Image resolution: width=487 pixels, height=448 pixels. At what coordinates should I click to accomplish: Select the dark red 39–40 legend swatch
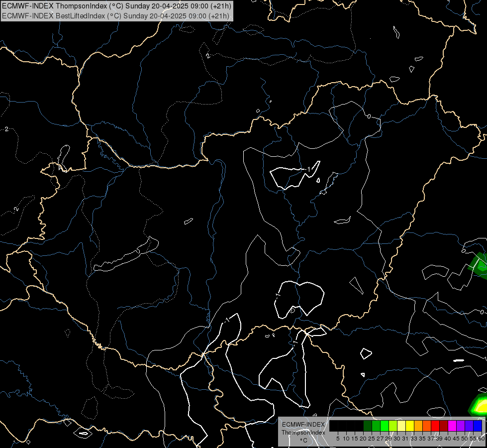click(444, 426)
